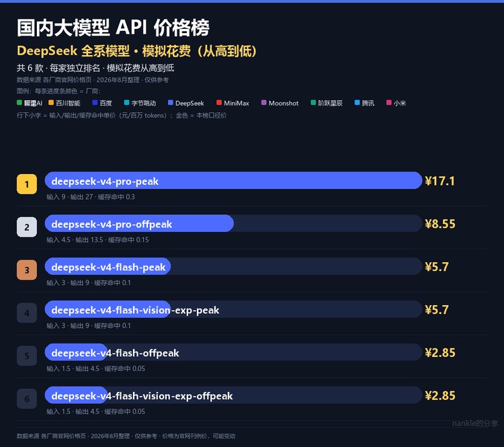Click the ¥2.85 price in rank 5 row
The image size is (504, 447).
[x=440, y=353]
